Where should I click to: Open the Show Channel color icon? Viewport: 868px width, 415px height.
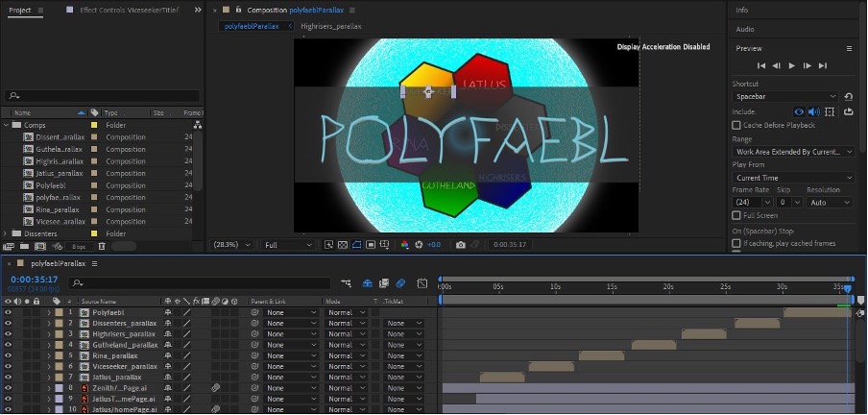(x=404, y=245)
